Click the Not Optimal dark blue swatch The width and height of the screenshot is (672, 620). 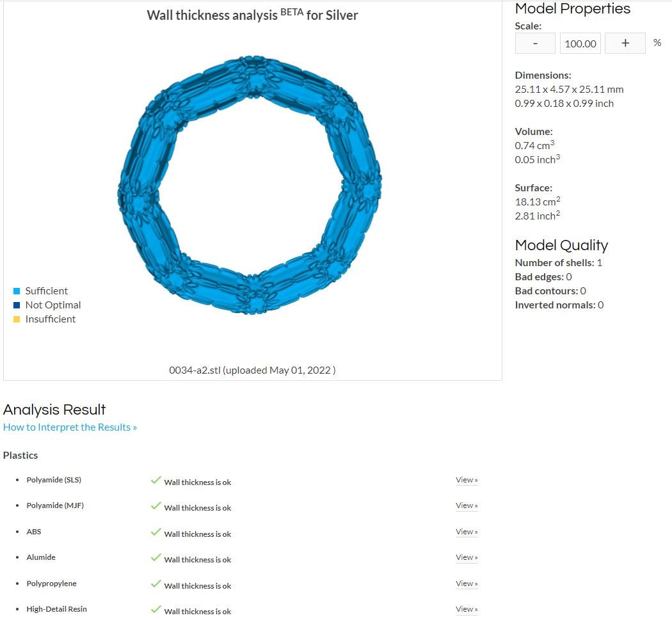(17, 305)
